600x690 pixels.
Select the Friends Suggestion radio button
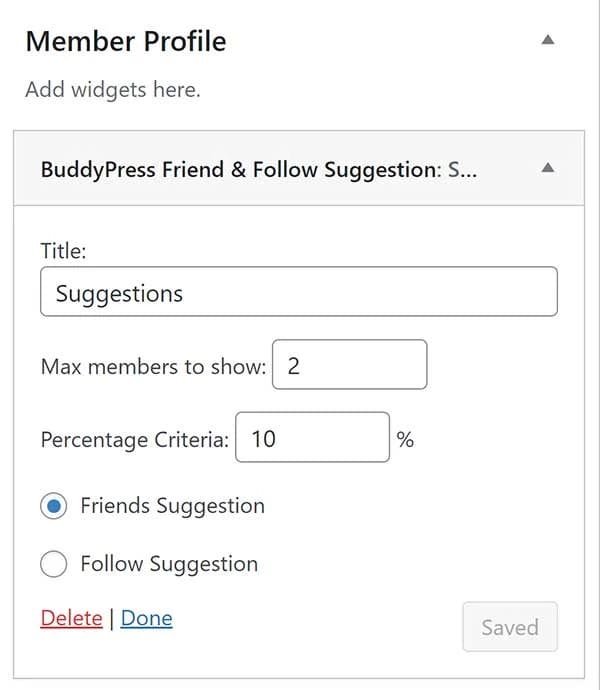coord(55,506)
